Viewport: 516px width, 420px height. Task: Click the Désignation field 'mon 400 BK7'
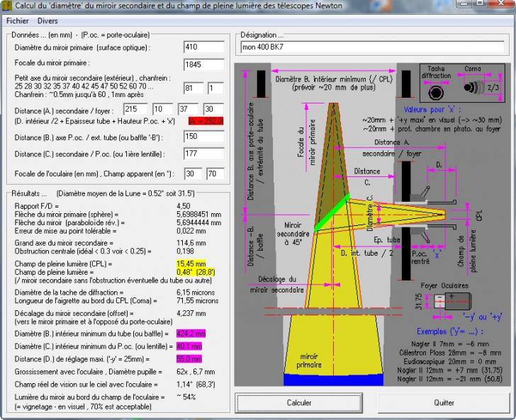click(x=372, y=47)
